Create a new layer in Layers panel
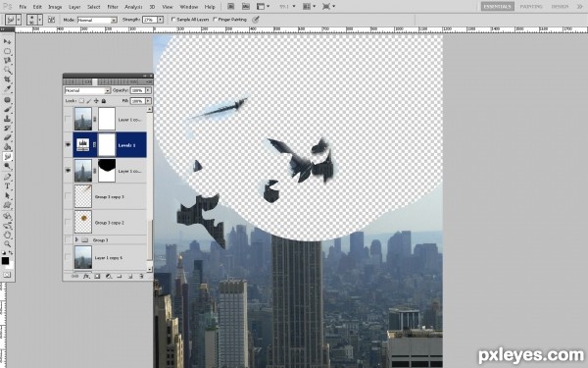This screenshot has width=588, height=368. (x=130, y=276)
